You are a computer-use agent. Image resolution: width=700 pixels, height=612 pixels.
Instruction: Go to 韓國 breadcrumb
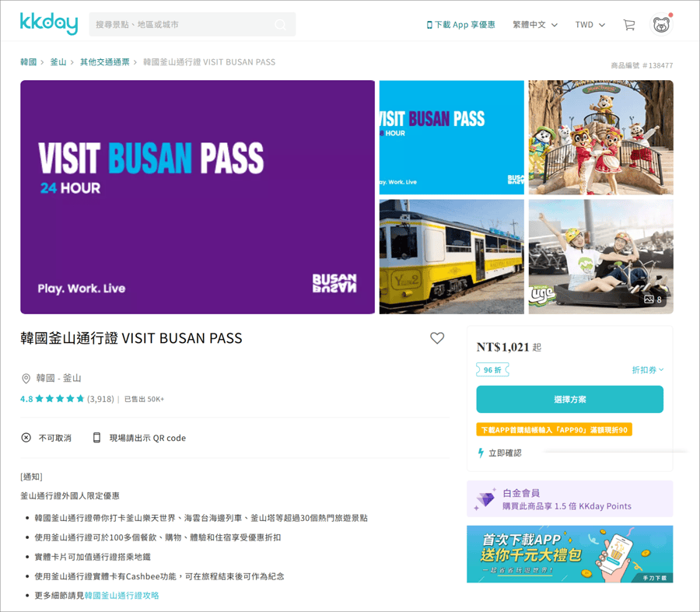pos(28,62)
